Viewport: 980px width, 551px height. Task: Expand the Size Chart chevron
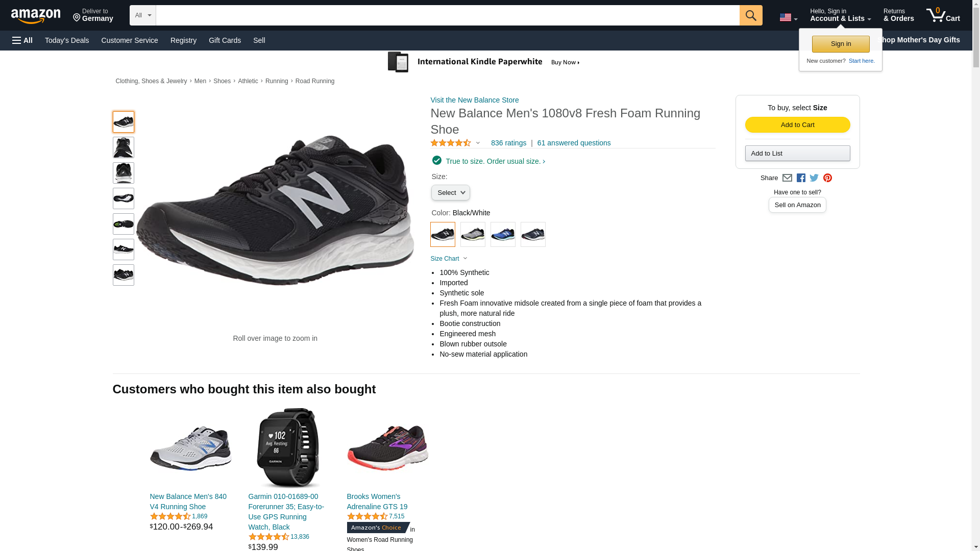tap(465, 259)
